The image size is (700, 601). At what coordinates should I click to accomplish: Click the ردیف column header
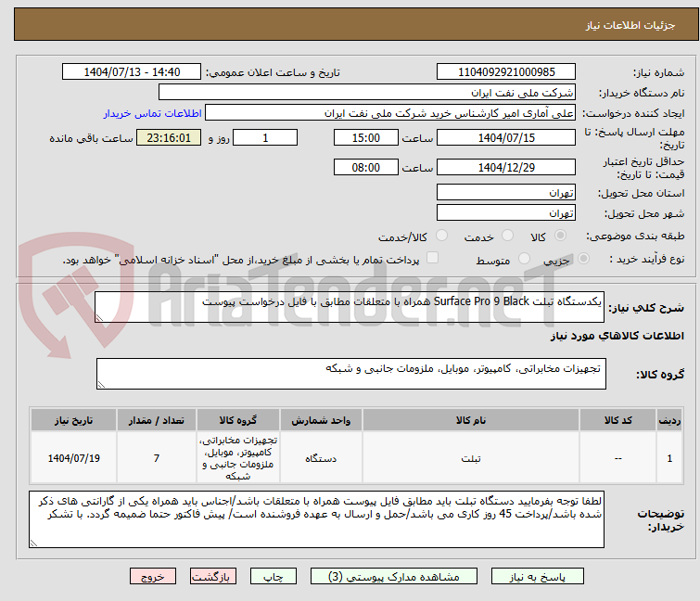tap(669, 420)
